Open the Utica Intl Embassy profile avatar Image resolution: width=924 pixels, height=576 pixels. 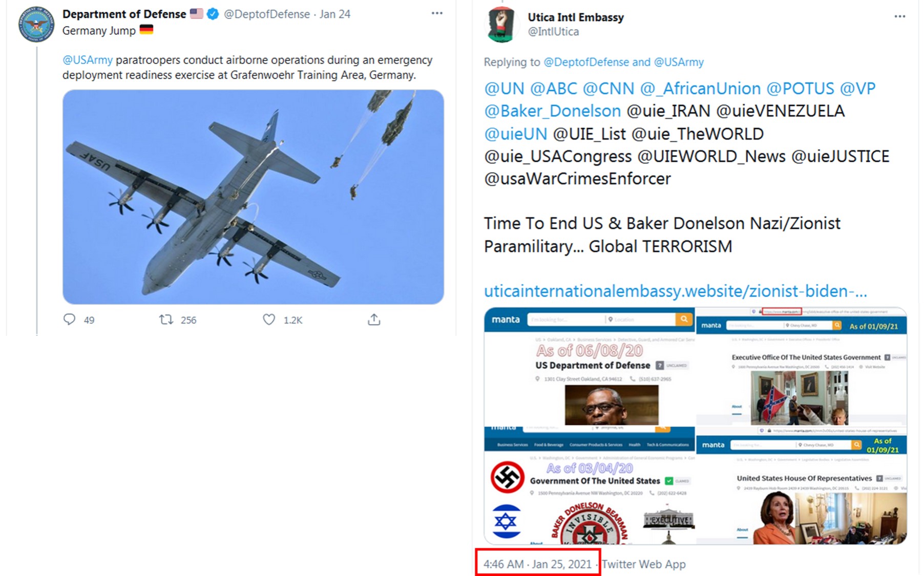tap(501, 24)
